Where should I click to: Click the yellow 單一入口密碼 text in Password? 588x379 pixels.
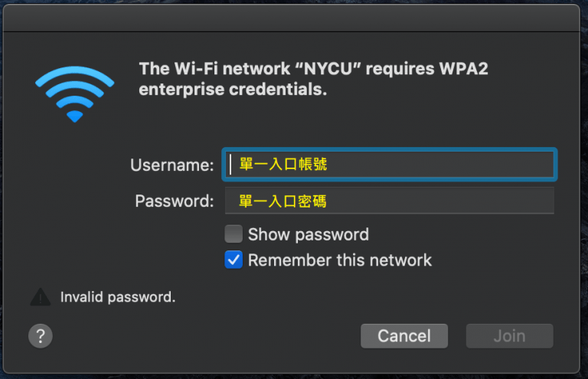(x=283, y=201)
